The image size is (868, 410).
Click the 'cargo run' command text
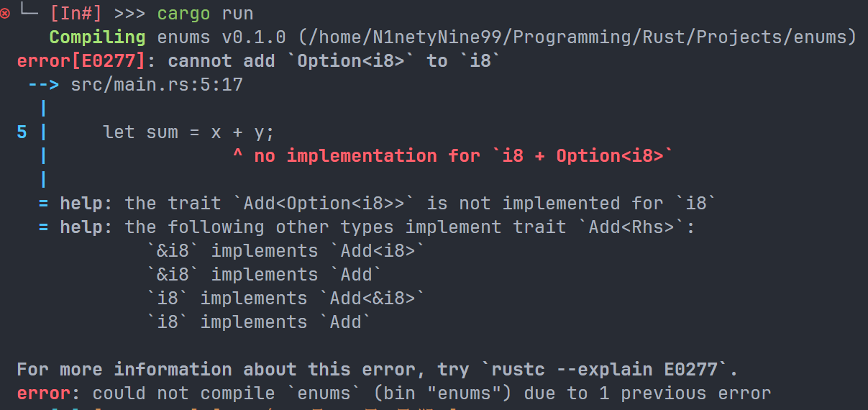tap(205, 14)
